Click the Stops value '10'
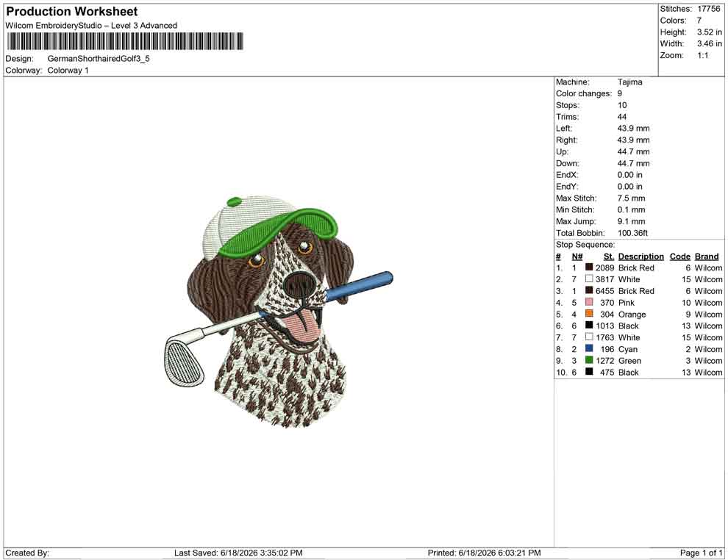This screenshot has width=728, height=560. (622, 105)
